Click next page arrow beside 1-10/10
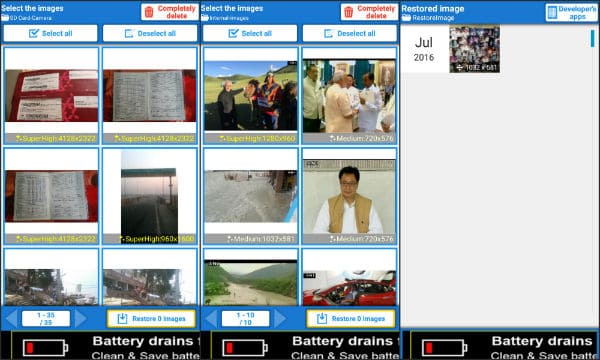Viewport: 600px width, 360px height. click(x=280, y=318)
